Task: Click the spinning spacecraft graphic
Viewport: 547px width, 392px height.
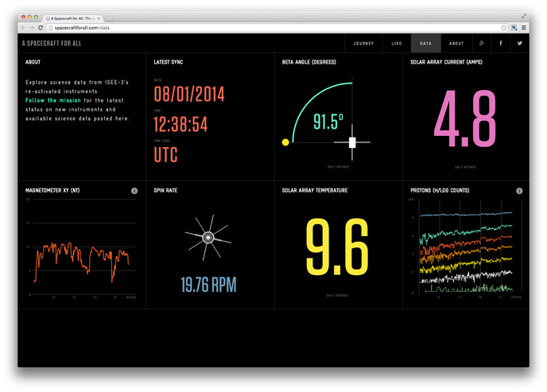Action: pos(208,236)
